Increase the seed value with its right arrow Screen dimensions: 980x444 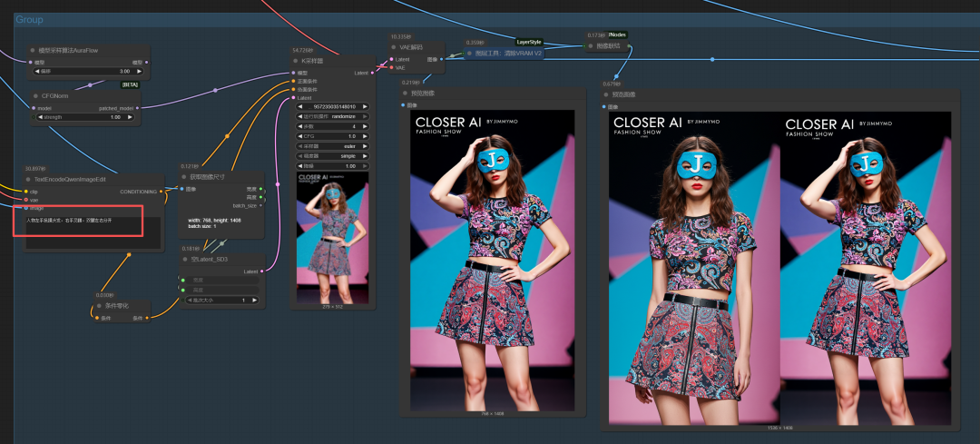click(x=365, y=107)
